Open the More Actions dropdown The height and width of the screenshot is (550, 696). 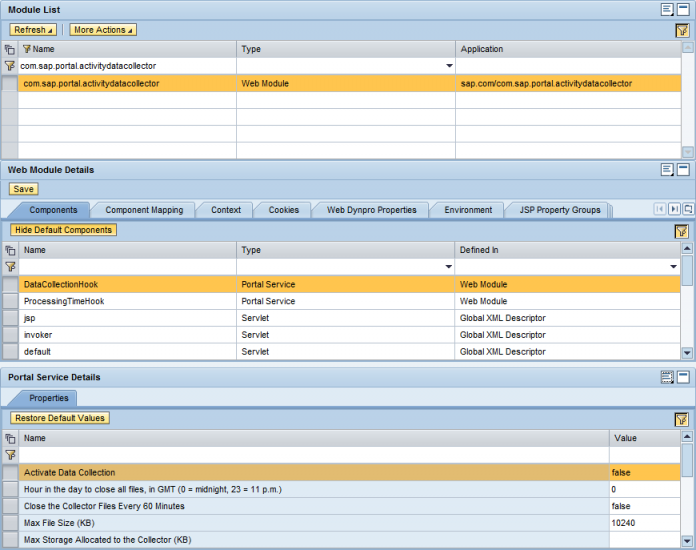point(103,30)
